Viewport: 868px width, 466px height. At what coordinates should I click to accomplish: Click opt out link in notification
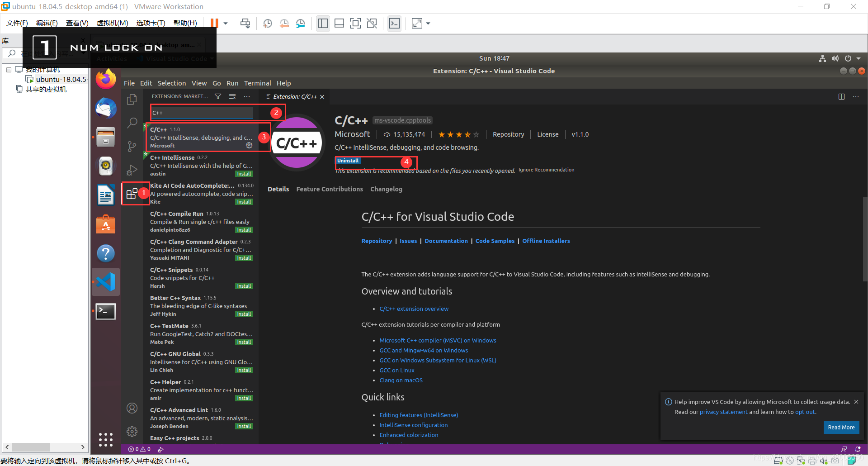coord(806,412)
